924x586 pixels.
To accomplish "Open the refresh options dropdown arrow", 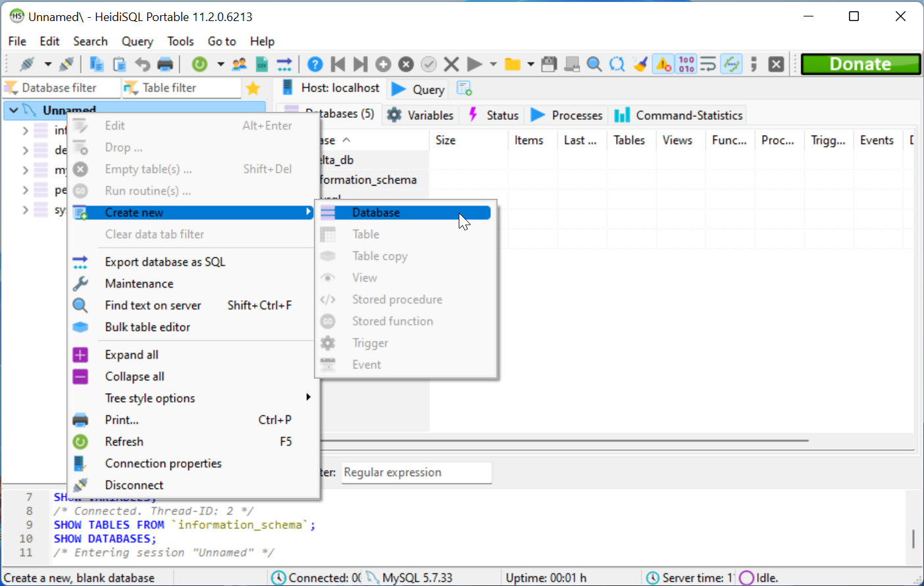I will coord(220,64).
